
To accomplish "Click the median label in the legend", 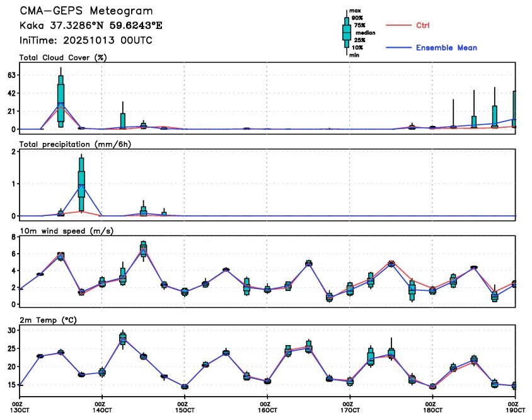I will (365, 32).
